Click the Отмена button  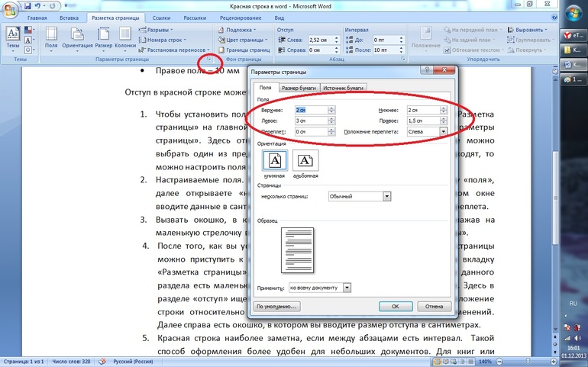[434, 307]
